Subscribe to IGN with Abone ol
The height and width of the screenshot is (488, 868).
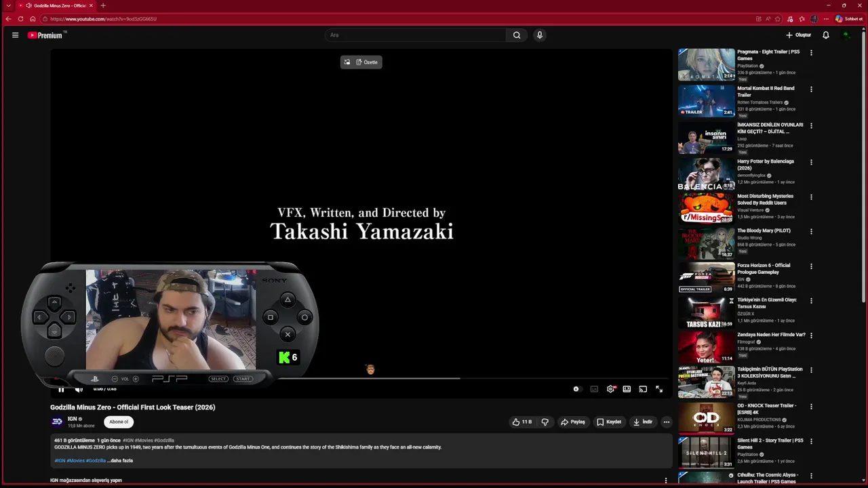click(119, 422)
